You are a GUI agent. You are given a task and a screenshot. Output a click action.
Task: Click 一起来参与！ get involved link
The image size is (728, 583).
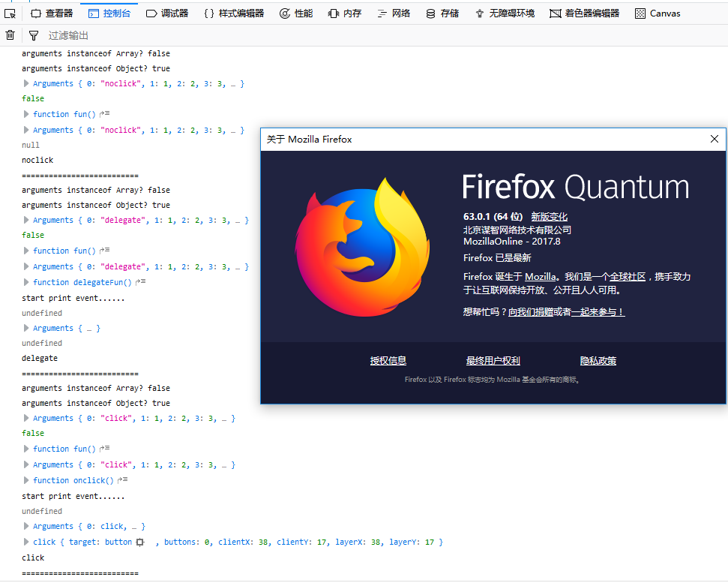(x=598, y=311)
